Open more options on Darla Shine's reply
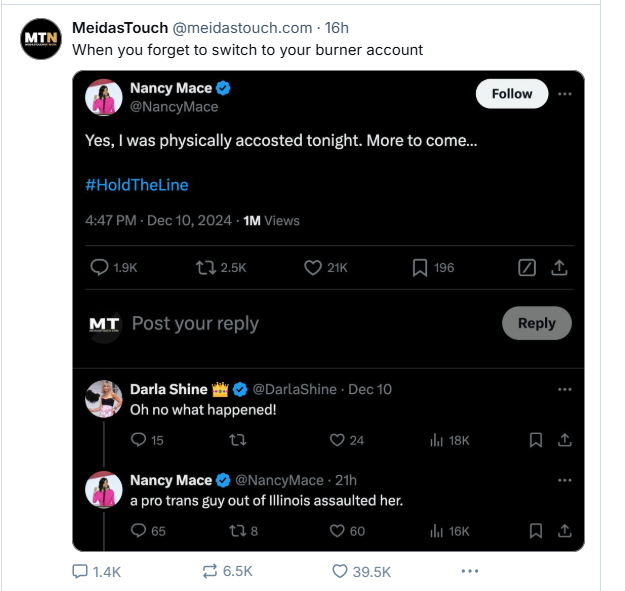625x591 pixels. [x=564, y=389]
